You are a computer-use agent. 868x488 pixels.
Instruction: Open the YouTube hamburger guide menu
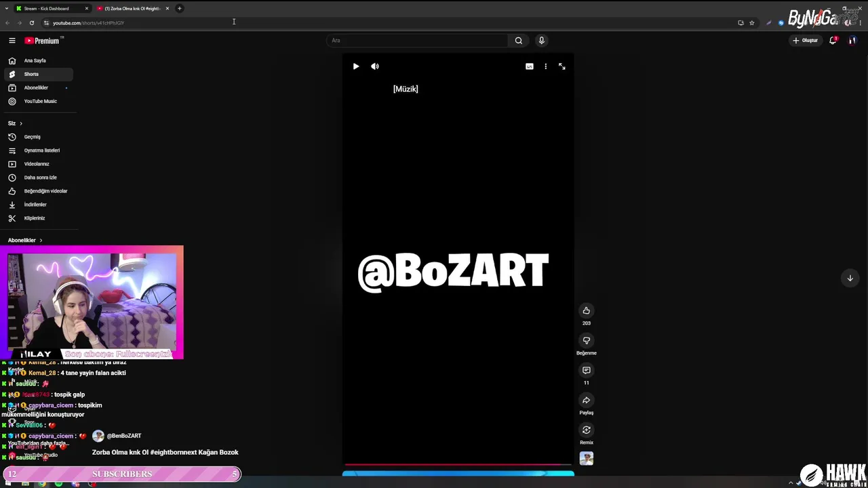coord(12,41)
